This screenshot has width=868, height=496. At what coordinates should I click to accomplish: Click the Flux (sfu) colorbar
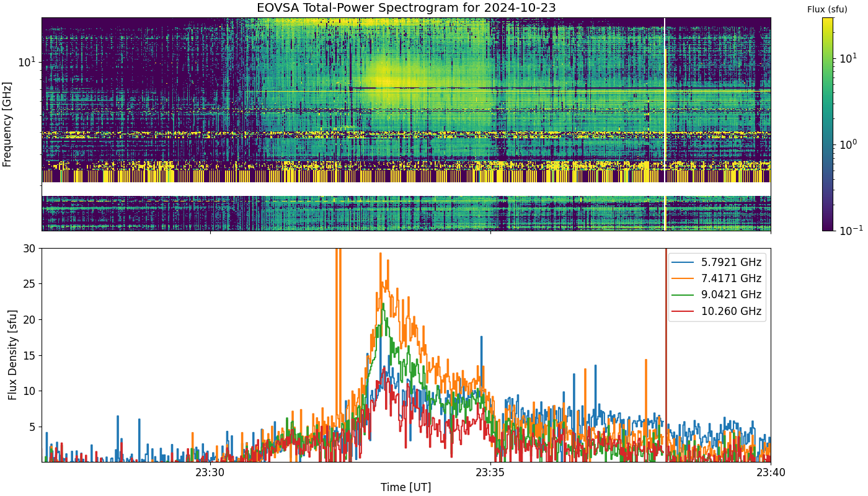[828, 124]
